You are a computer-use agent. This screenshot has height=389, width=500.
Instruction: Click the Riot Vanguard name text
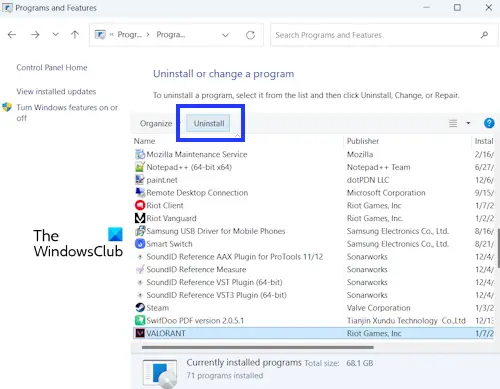171,218
